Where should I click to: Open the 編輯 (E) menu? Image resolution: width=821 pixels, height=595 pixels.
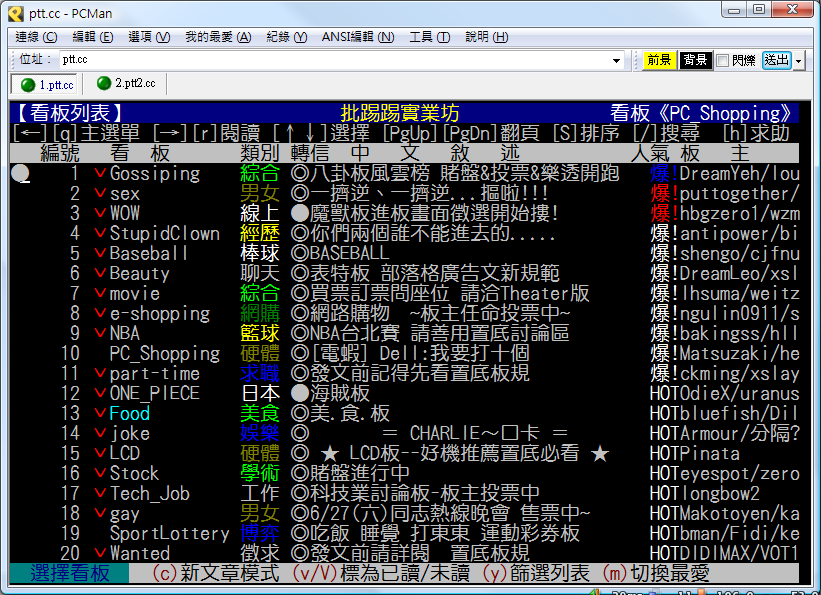click(93, 37)
